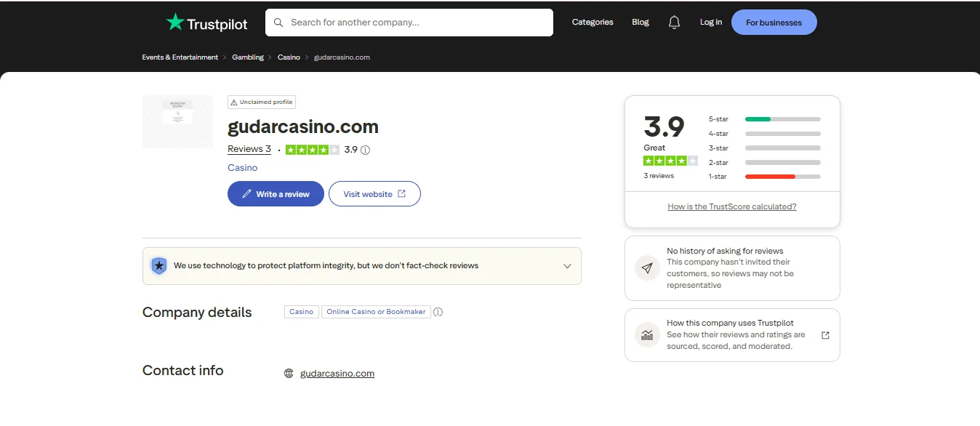Go to Events & Entertainment breadcrumb

[180, 57]
